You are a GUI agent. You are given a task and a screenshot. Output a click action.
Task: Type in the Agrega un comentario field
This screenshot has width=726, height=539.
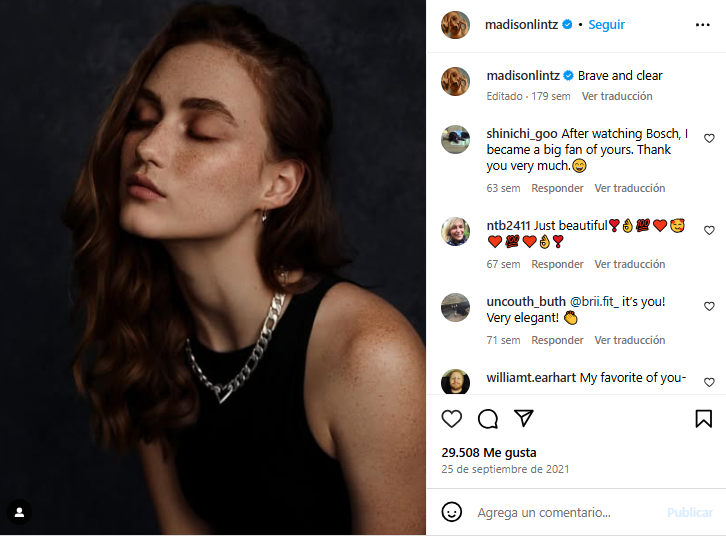pos(560,512)
